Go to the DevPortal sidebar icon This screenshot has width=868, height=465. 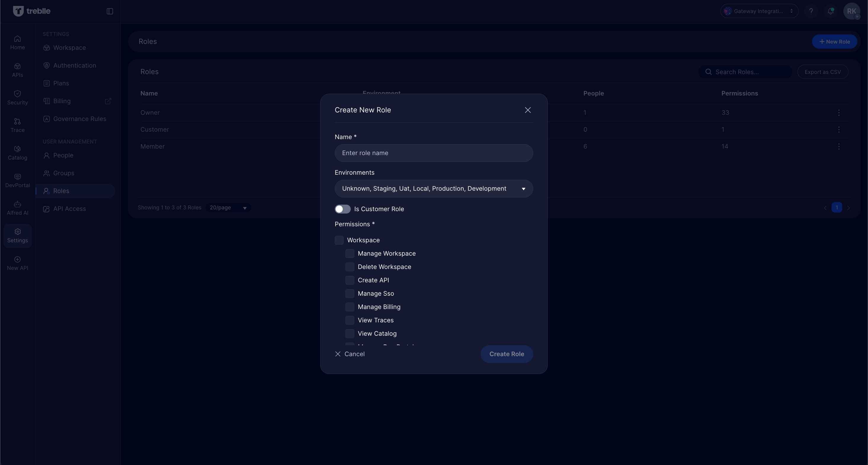(x=17, y=180)
